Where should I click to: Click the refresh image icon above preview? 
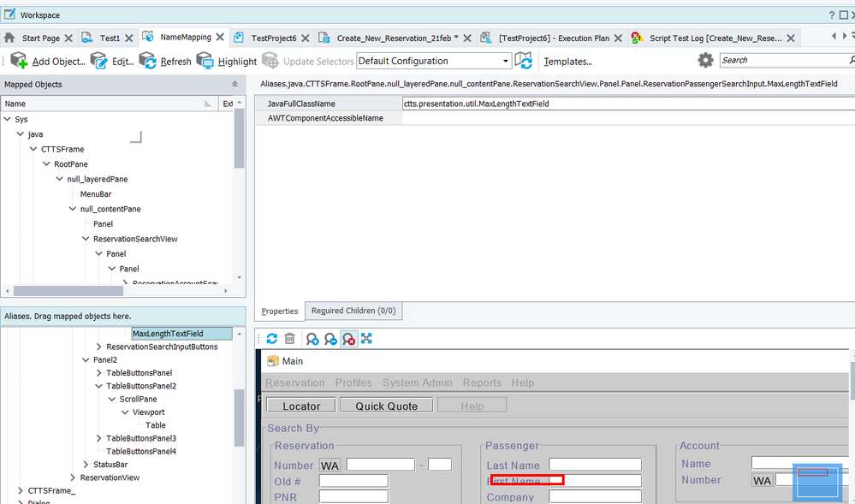point(272,339)
